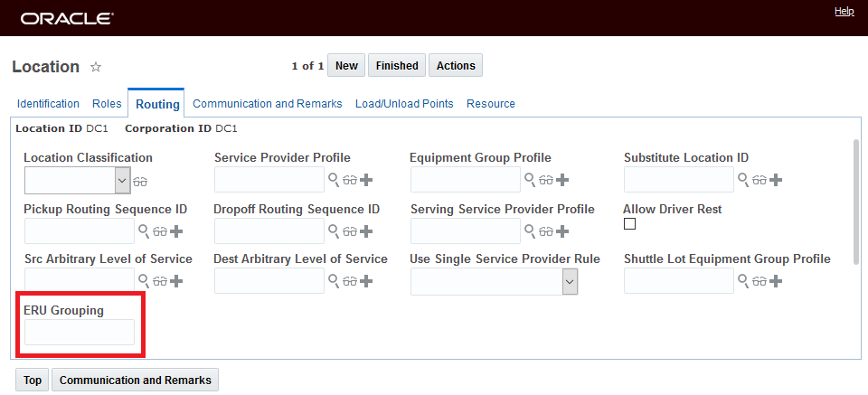The image size is (868, 395).
Task: Open the Help link
Action: tap(844, 11)
